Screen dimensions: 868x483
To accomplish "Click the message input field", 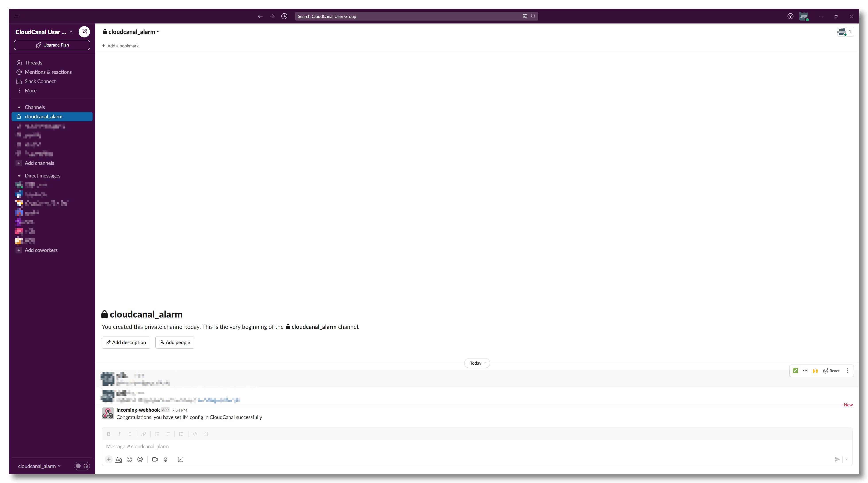I will click(x=472, y=446).
